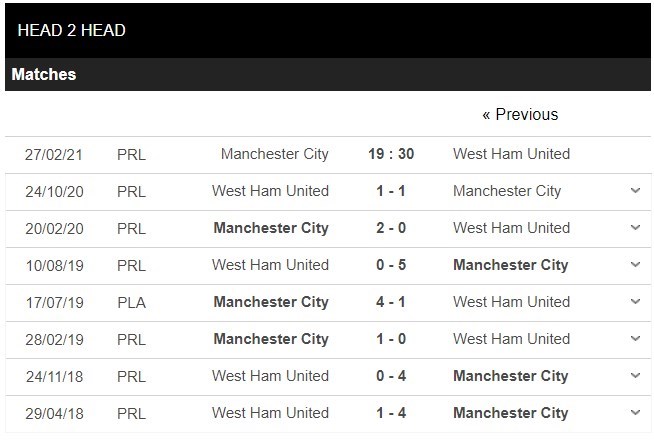Viewport: 654px width, 441px height.
Task: Click the 4 - 1 friendly score
Action: click(391, 302)
